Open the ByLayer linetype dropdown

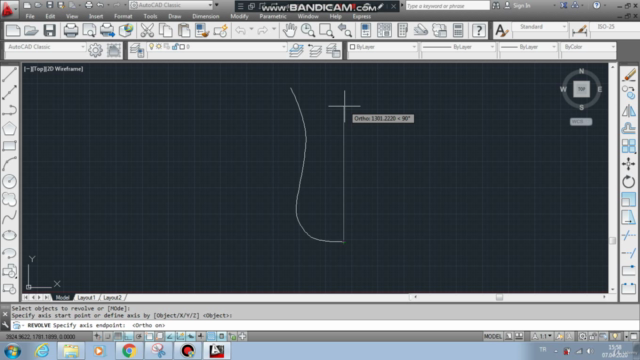458,47
